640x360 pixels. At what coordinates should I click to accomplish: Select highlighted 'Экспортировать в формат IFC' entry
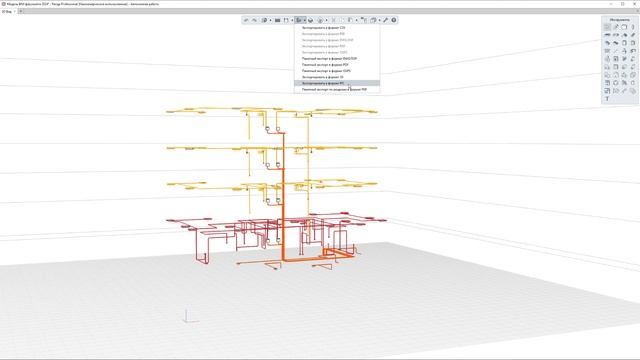(337, 83)
